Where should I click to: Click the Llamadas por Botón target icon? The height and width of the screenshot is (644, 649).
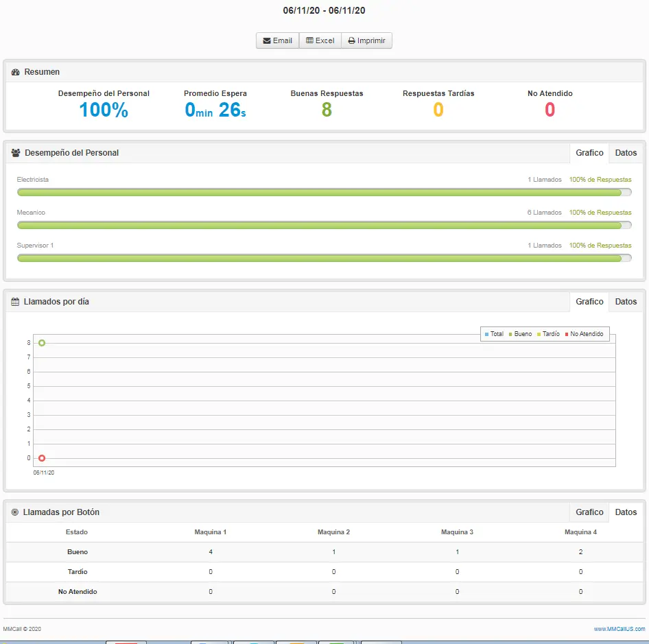pos(15,512)
